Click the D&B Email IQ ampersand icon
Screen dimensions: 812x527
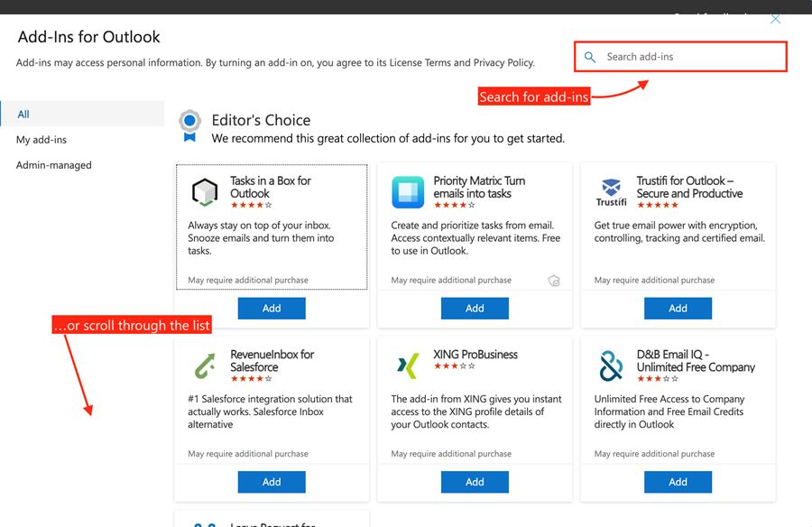[x=611, y=365]
